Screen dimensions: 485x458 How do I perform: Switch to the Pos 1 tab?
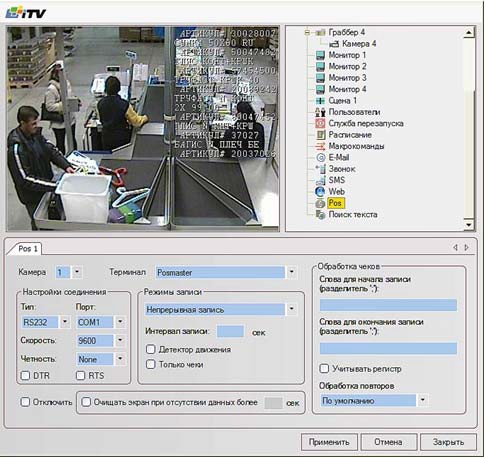27,249
